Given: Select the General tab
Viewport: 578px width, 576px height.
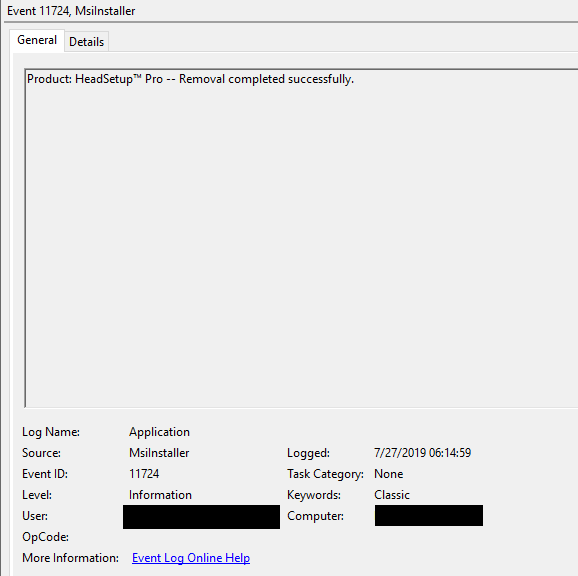Looking at the screenshot, I should 37,40.
